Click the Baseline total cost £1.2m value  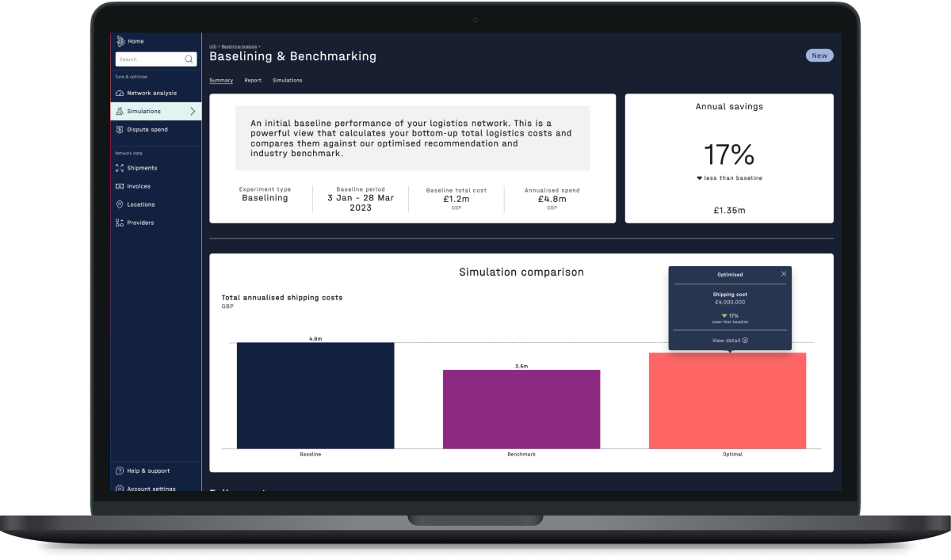456,199
